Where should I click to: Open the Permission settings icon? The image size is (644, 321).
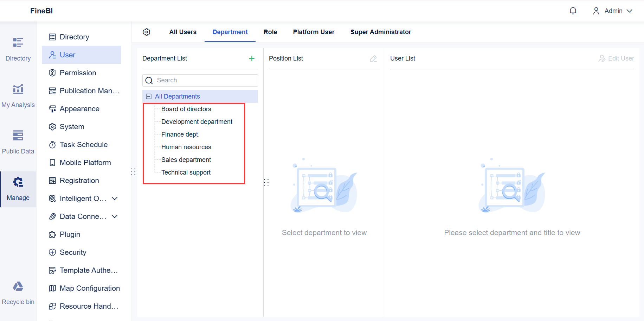point(52,73)
